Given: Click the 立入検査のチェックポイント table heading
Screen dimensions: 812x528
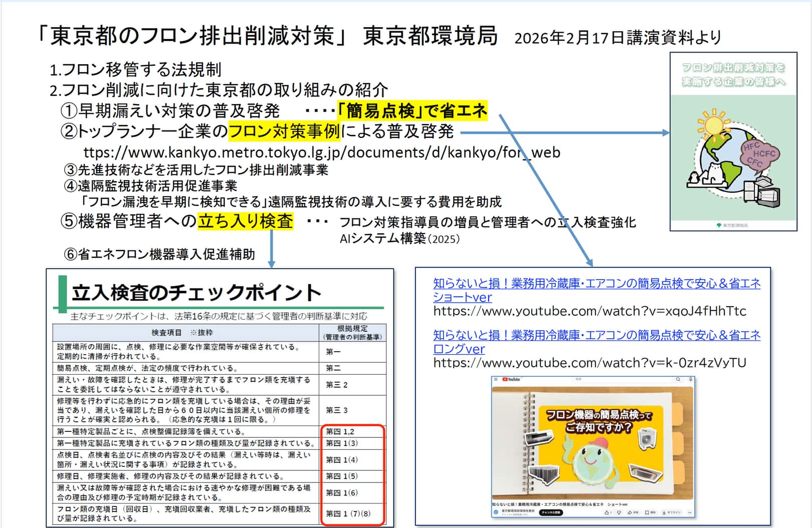Looking at the screenshot, I should pos(196,293).
